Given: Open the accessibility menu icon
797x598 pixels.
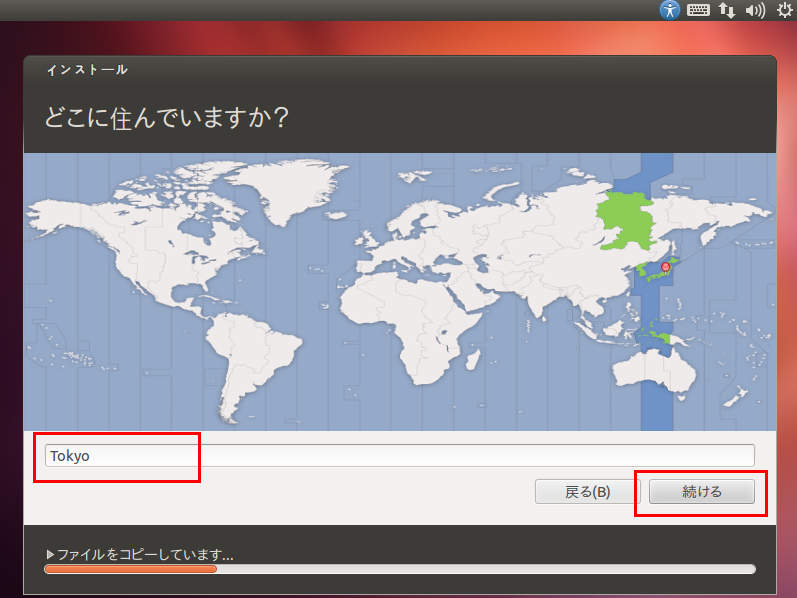Looking at the screenshot, I should pos(669,10).
